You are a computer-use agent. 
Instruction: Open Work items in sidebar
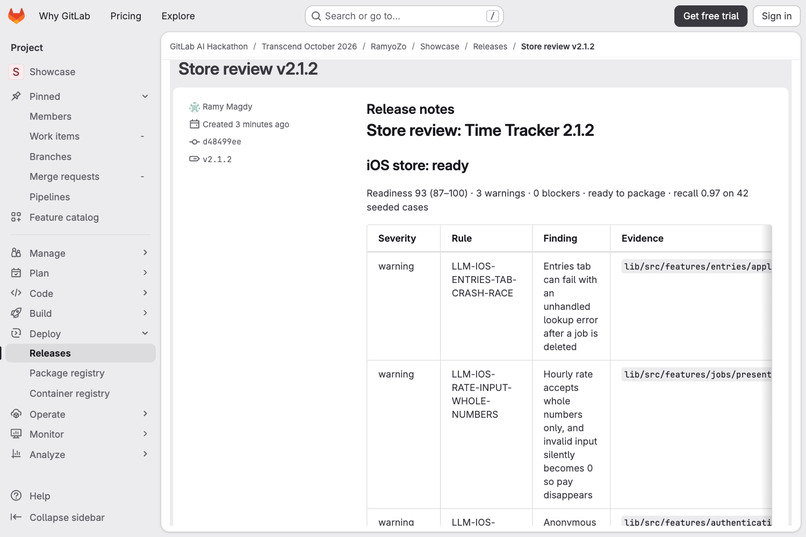pos(81,136)
